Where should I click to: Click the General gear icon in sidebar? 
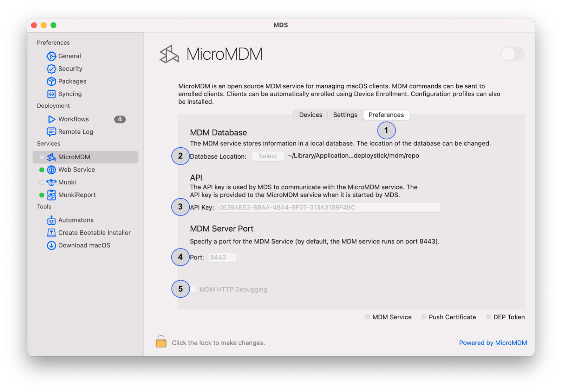pos(51,56)
